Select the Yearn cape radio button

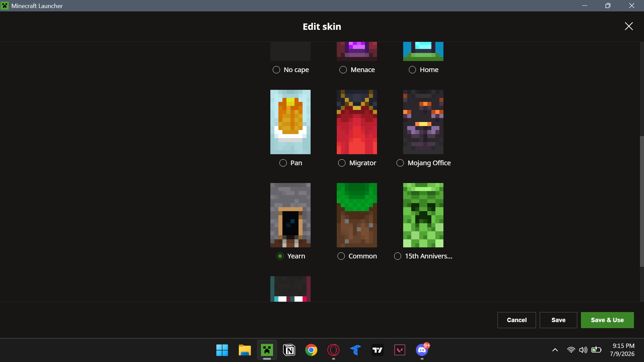pos(280,256)
